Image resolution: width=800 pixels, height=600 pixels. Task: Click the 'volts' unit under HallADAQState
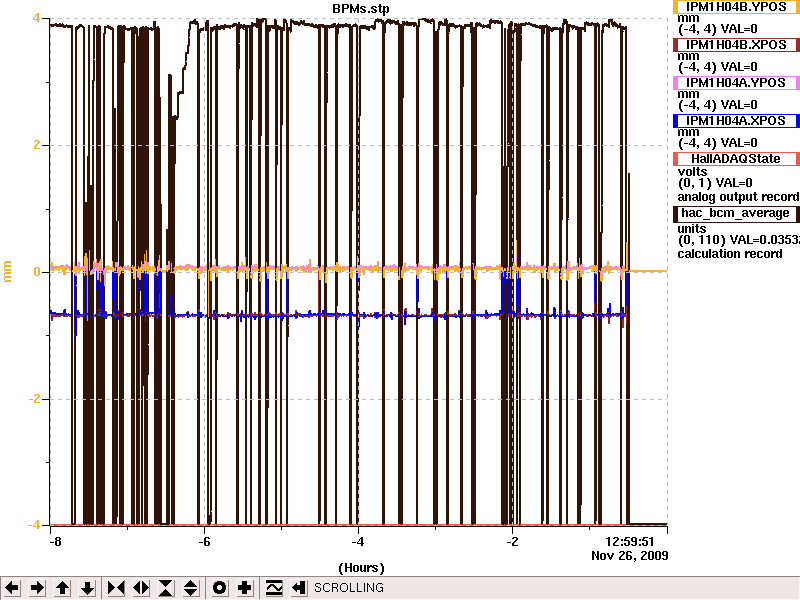(x=692, y=171)
